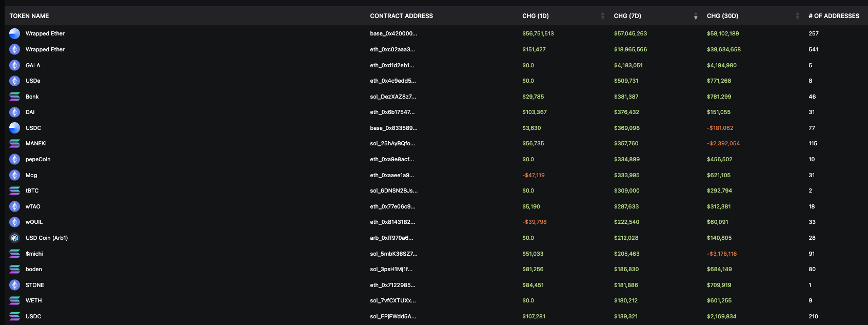Screen dimensions: 868x325
Task: Click the CHG (7D) header label
Action: coord(627,16)
